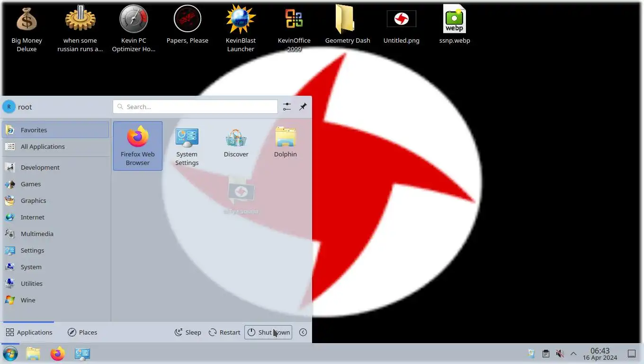Image resolution: width=644 pixels, height=364 pixels.
Task: Click the Restart button
Action: click(x=224, y=332)
